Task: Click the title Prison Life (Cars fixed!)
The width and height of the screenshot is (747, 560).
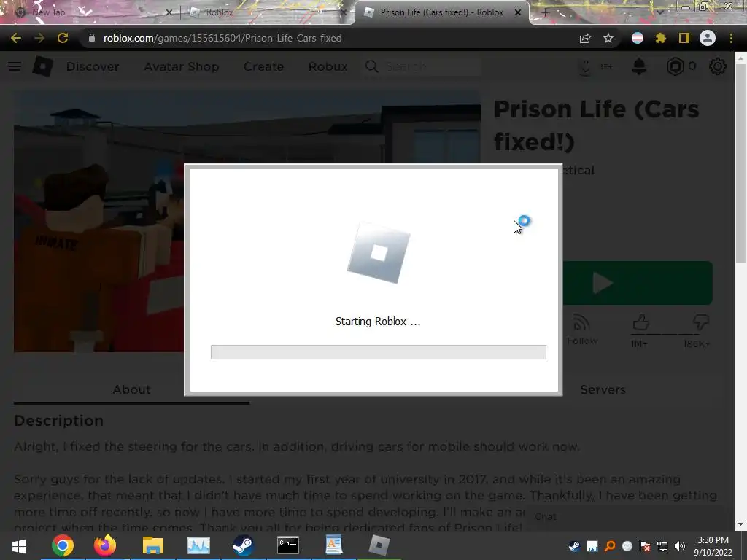Action: (x=597, y=125)
